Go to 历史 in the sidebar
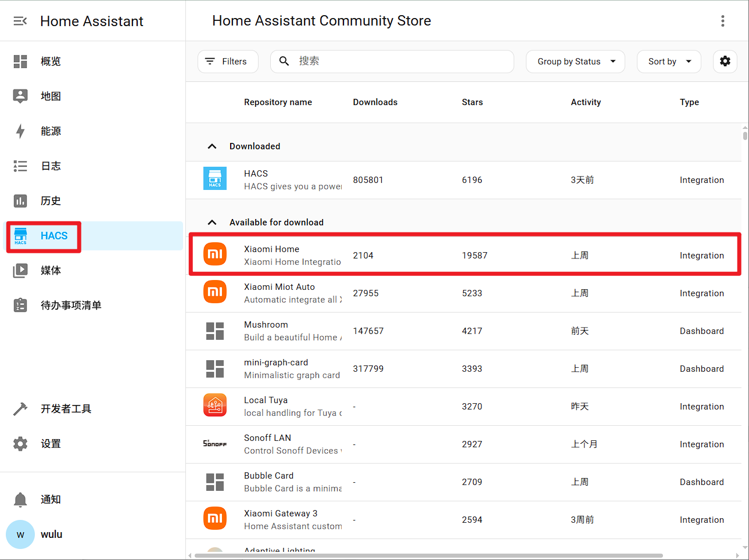 (x=51, y=201)
